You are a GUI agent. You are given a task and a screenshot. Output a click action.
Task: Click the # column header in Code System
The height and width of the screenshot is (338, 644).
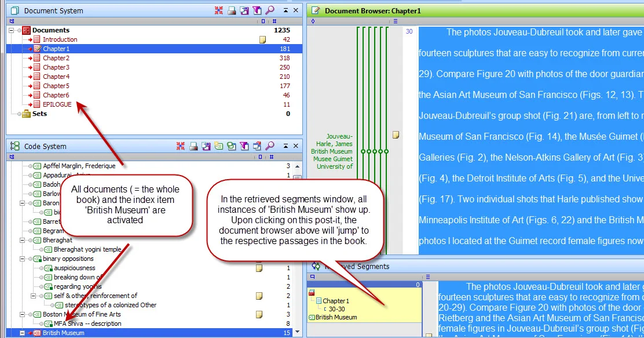point(272,157)
